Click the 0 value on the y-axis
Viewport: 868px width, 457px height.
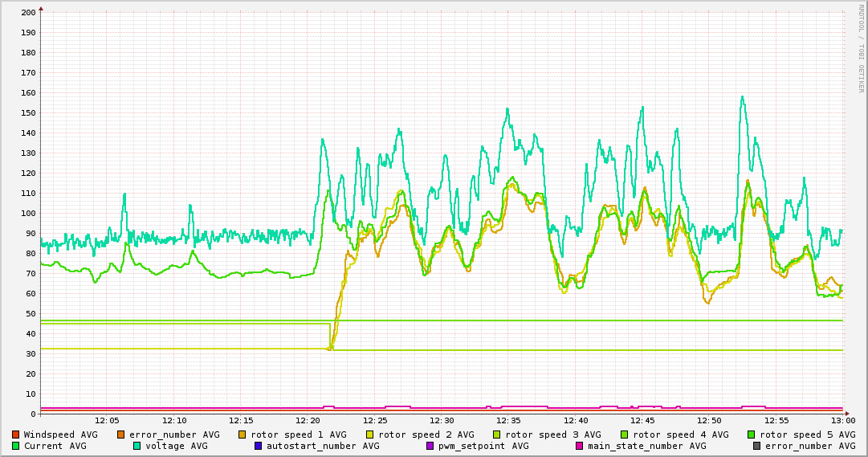click(34, 414)
